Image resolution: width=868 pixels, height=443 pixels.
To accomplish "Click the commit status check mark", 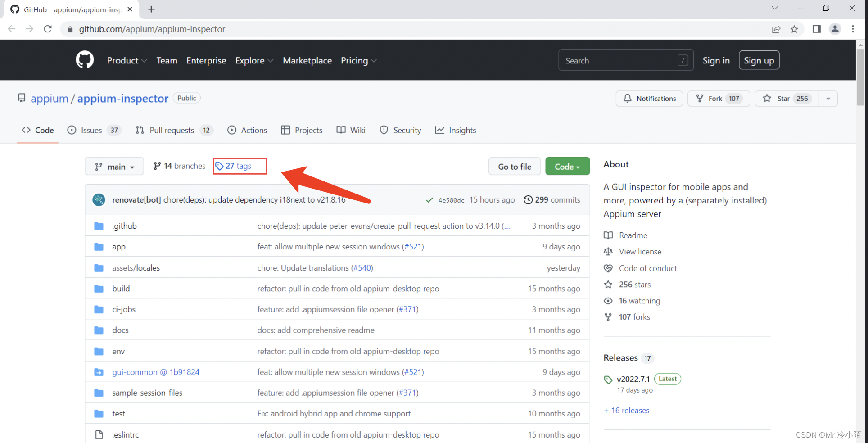I will [429, 200].
